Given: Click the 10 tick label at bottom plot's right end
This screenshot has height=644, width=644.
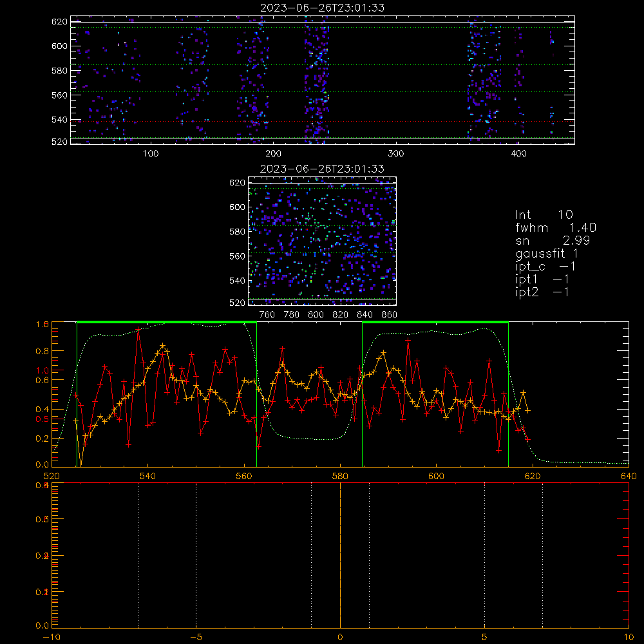Looking at the screenshot, I should point(629,638).
